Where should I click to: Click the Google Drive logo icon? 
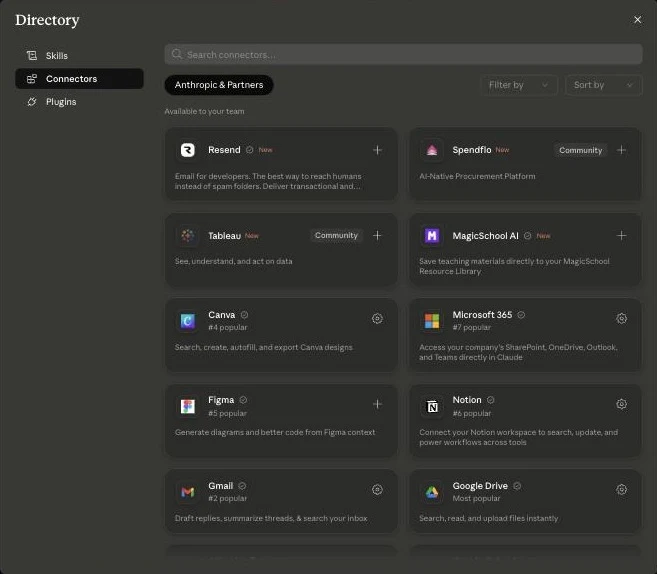pyautogui.click(x=432, y=492)
